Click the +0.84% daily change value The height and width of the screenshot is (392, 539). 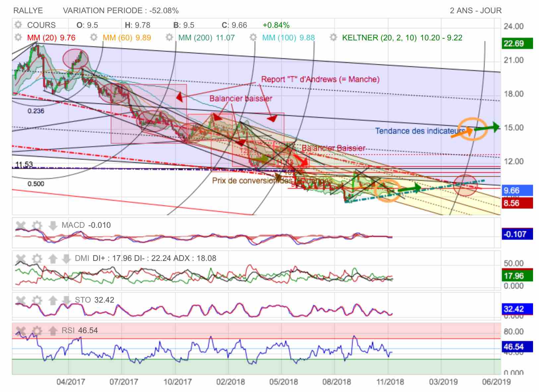click(276, 25)
